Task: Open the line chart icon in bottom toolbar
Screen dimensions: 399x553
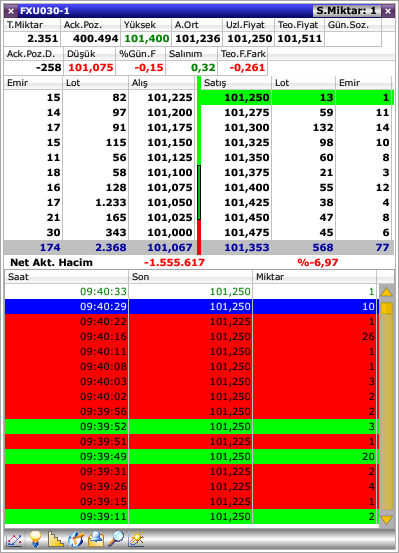Action: (14, 539)
